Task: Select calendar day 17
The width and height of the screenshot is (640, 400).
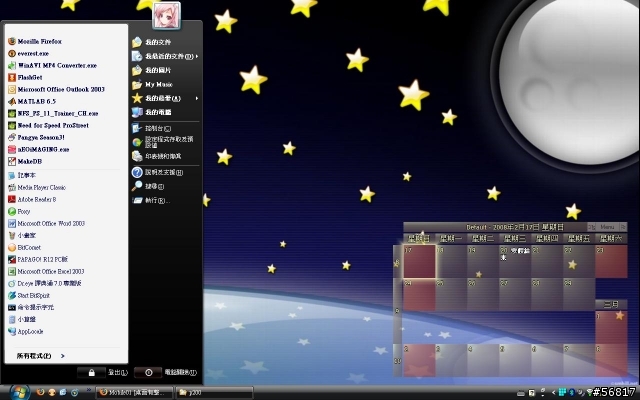Action: [419, 262]
